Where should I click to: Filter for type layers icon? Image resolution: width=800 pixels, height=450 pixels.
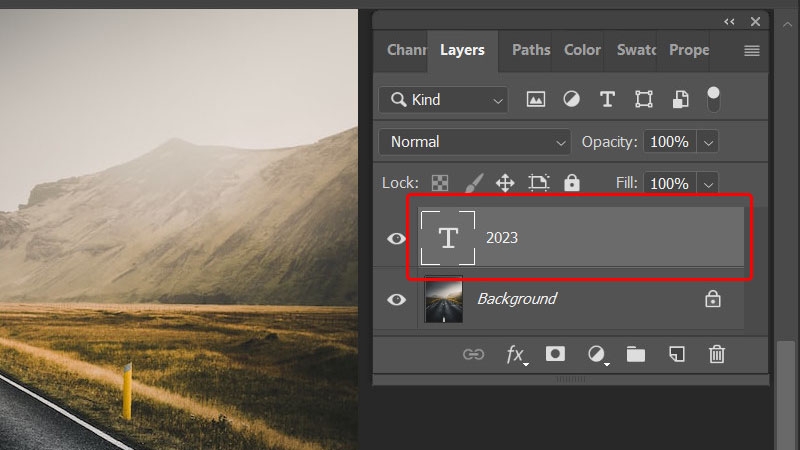(607, 99)
